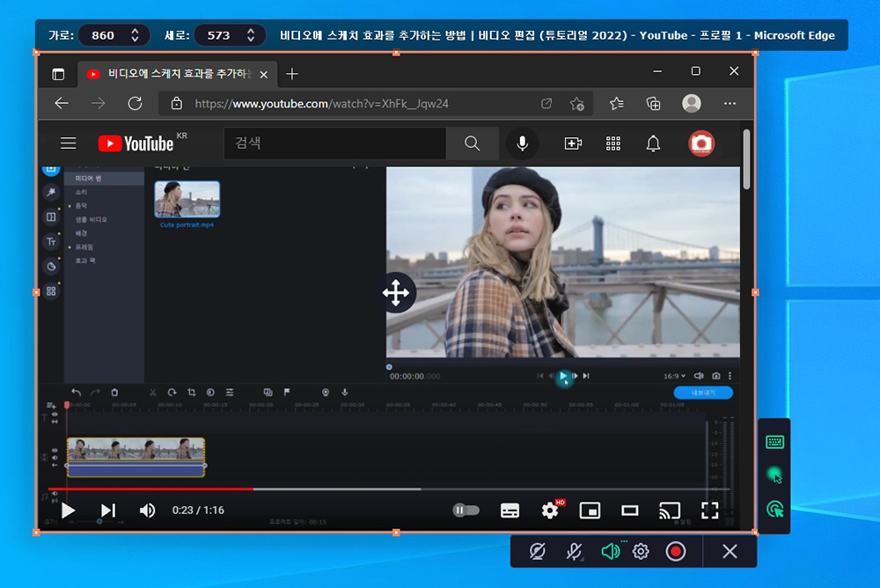Open the YouTube apps grid
Screen dimensions: 880x588
(x=613, y=143)
